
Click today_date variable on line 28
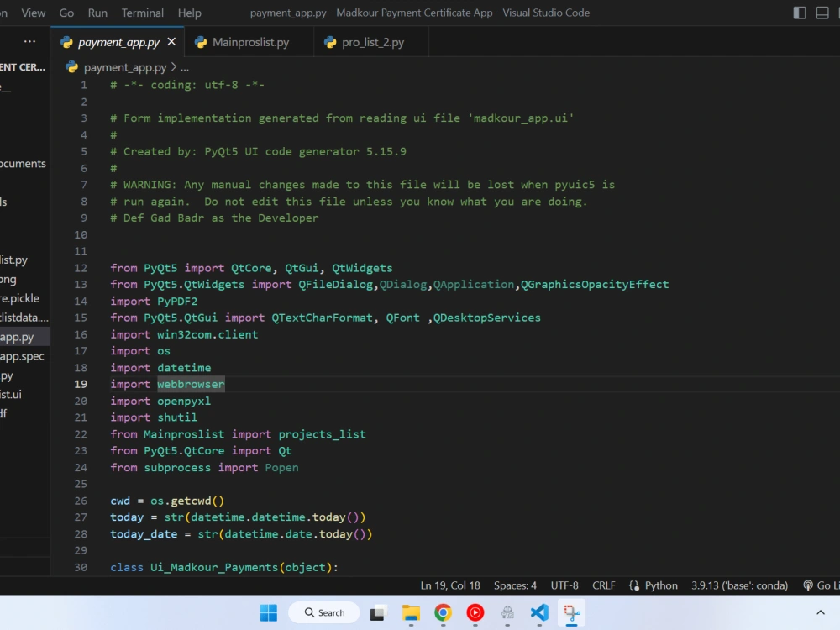click(x=144, y=534)
